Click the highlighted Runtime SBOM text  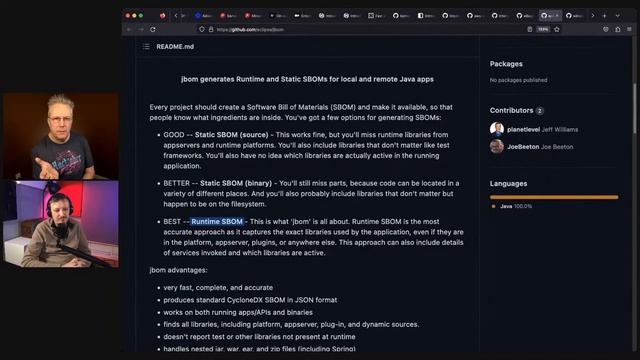(217, 221)
